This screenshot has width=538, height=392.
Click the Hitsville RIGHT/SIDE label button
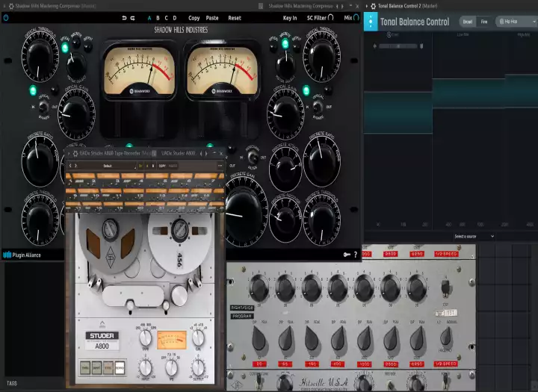click(242, 308)
